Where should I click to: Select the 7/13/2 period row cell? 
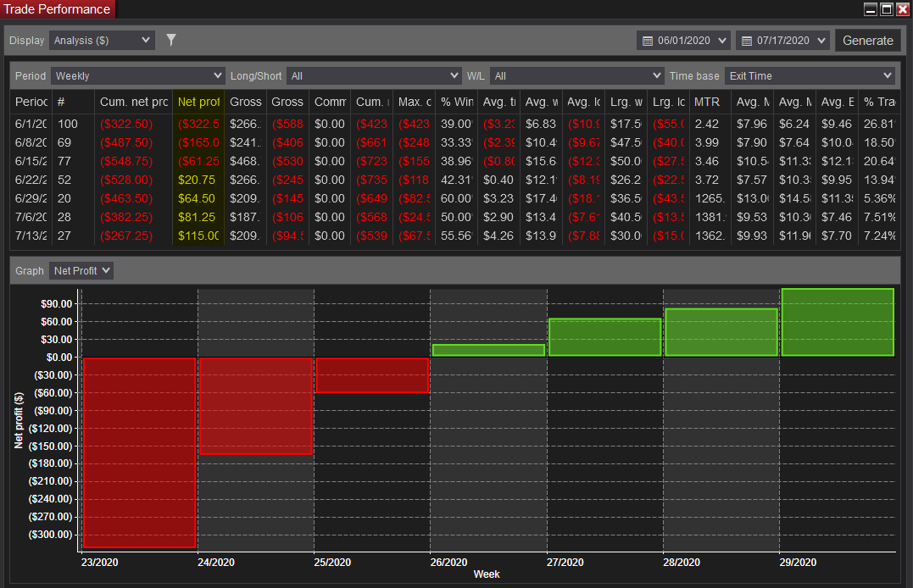click(x=31, y=236)
